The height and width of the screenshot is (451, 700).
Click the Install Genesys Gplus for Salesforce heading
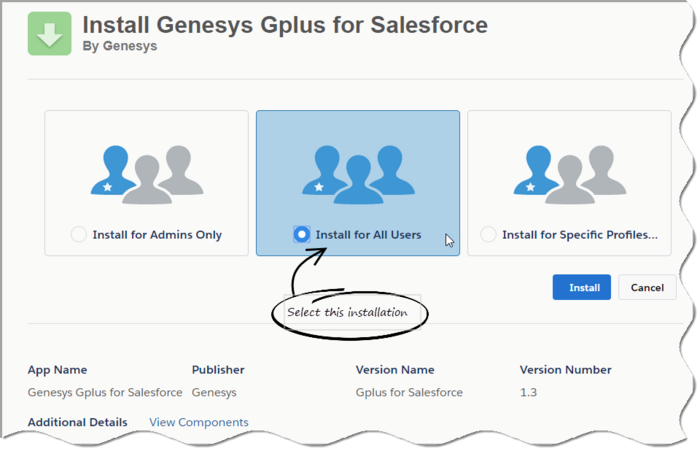click(285, 23)
